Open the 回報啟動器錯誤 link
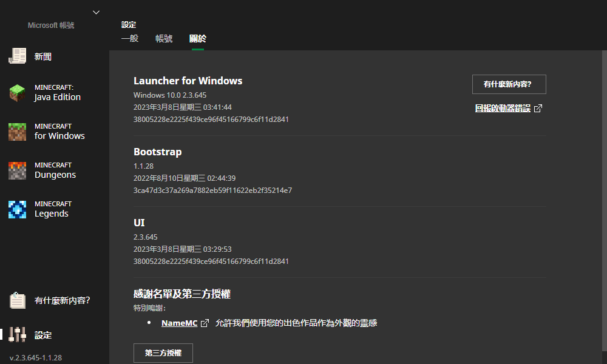This screenshot has height=364, width=607. [503, 109]
